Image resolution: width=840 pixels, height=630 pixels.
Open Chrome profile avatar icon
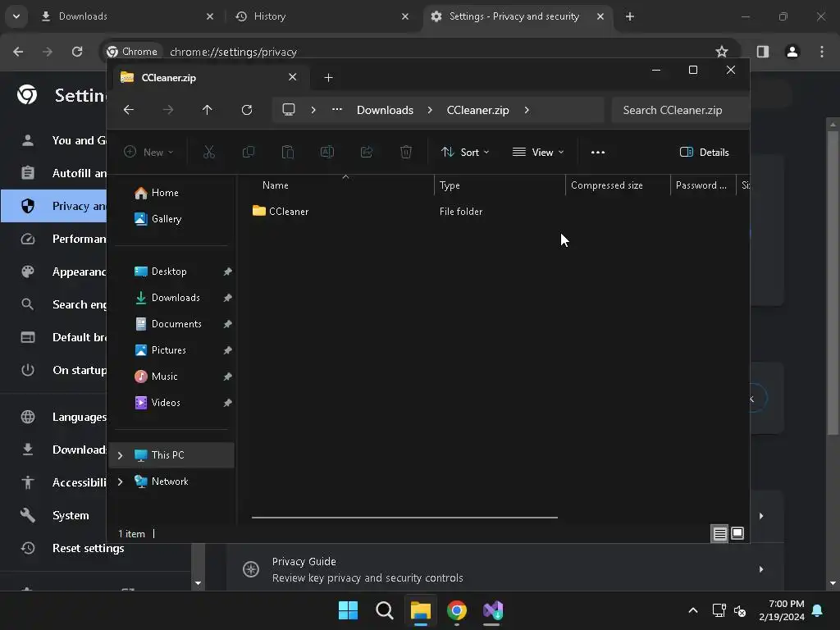click(792, 52)
